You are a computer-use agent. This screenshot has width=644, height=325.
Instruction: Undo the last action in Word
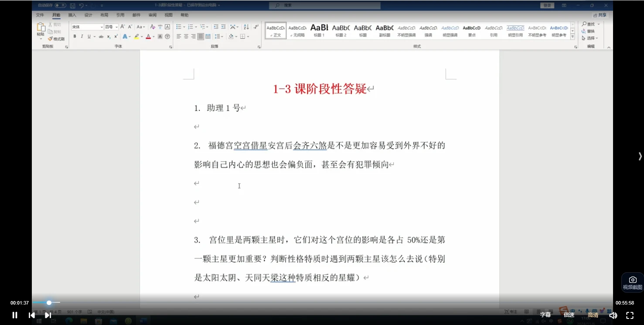[81, 6]
